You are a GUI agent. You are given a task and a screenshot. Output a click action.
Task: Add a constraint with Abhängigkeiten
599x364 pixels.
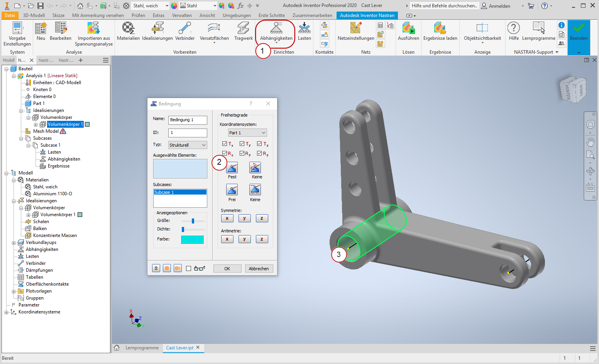276,32
